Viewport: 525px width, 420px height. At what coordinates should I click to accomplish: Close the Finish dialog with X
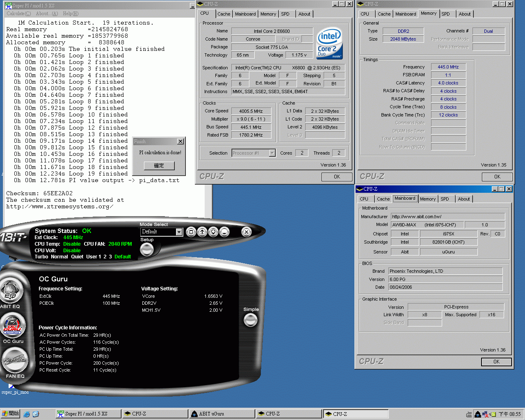click(x=180, y=141)
